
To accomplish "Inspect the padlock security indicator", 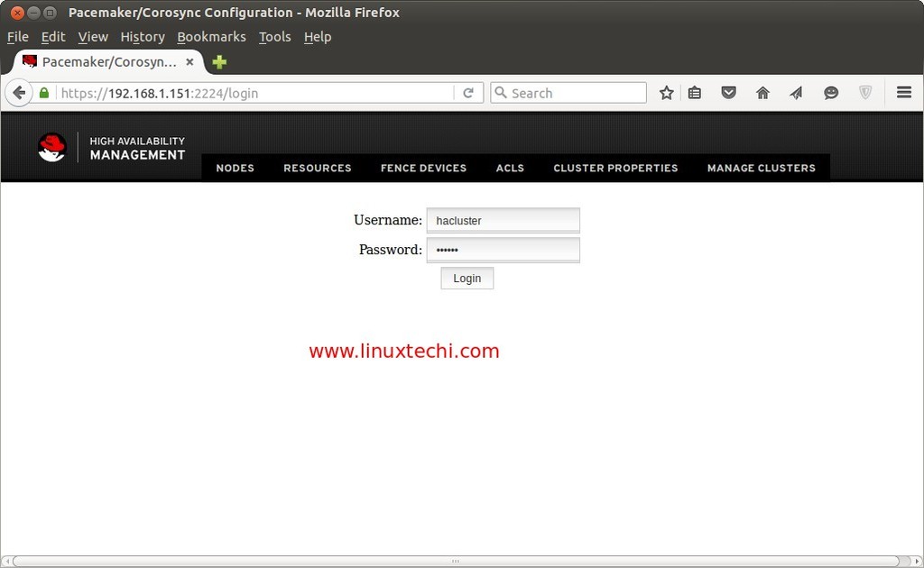I will (43, 92).
